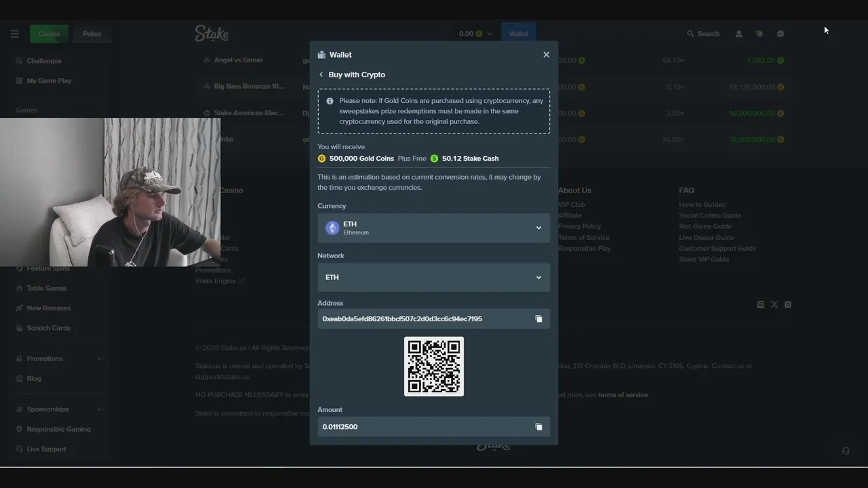The width and height of the screenshot is (868, 488).
Task: Open Live Support in sidebar
Action: click(46, 449)
